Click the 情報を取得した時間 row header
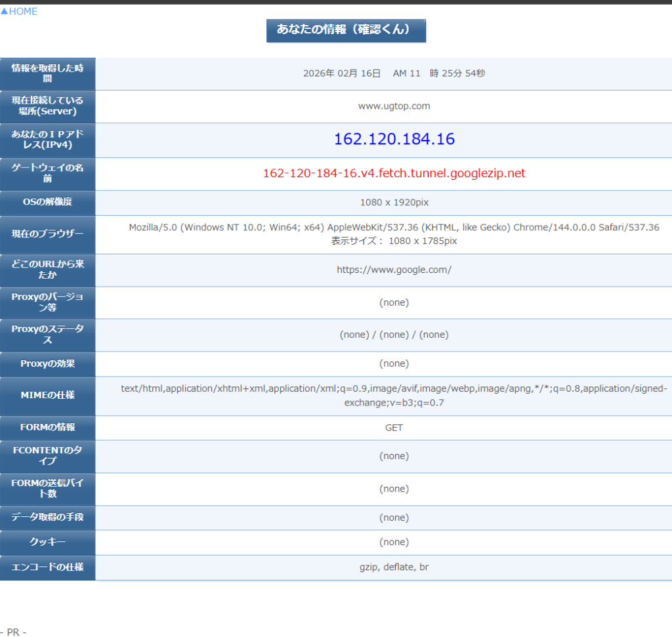 (47, 73)
